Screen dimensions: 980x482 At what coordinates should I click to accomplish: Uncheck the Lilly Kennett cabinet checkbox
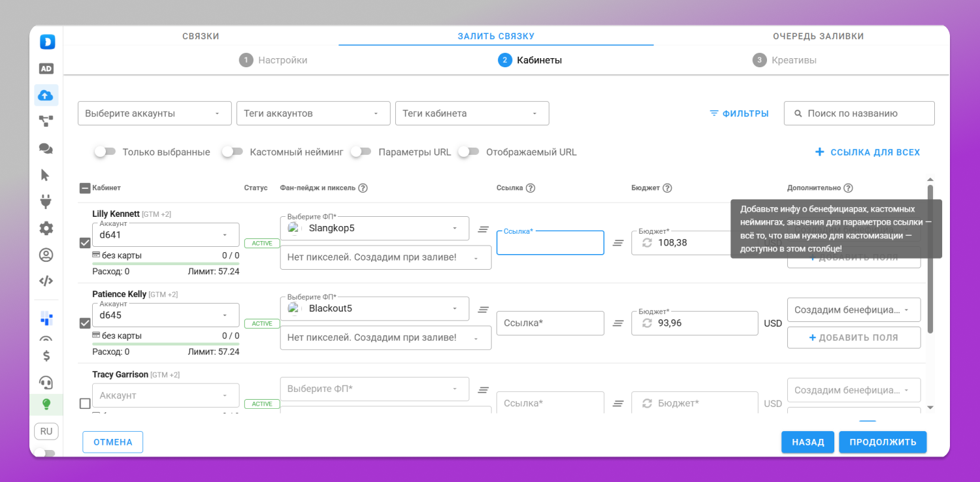(85, 243)
